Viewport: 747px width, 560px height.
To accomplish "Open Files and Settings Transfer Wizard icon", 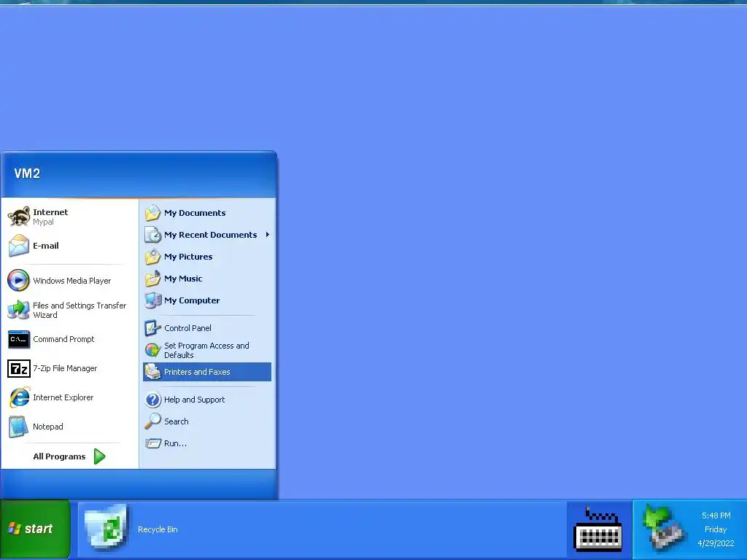I will point(18,310).
